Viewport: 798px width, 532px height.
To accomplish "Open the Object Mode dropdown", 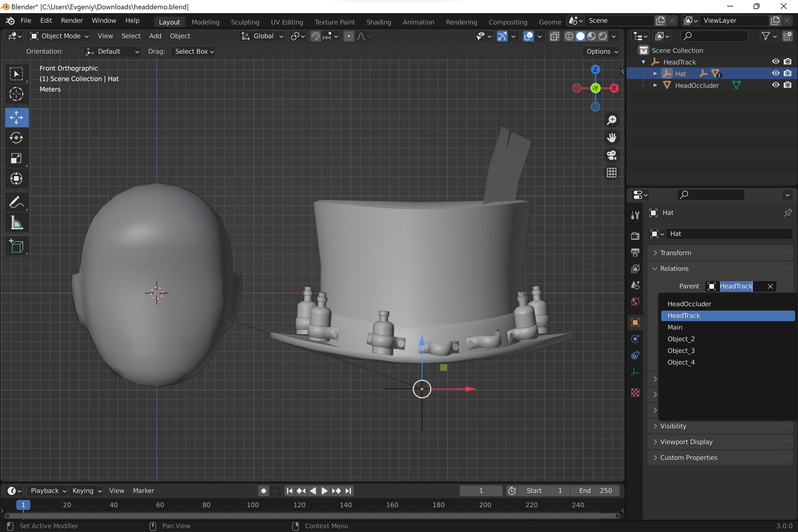I will coord(60,36).
